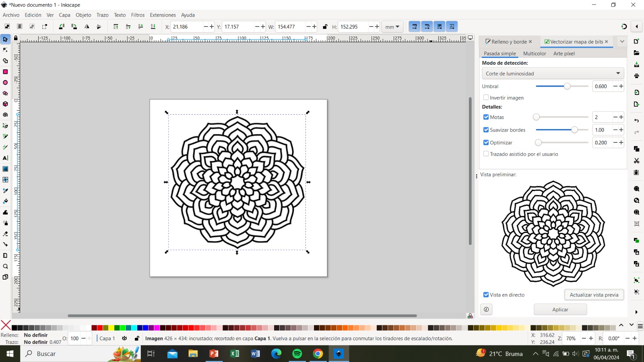
Task: Click the Capa 1 layer indicator
Action: coord(107,338)
